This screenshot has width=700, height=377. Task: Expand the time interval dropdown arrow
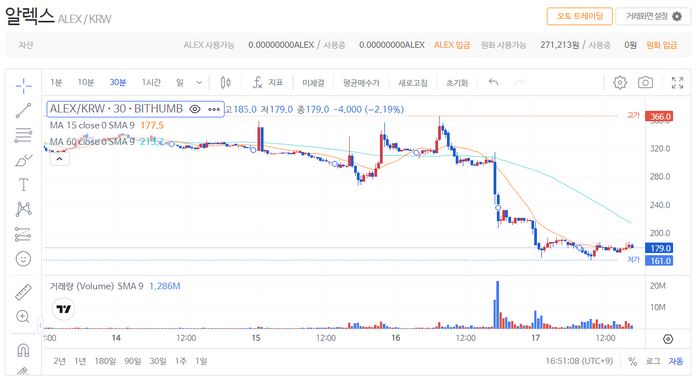pyautogui.click(x=199, y=83)
